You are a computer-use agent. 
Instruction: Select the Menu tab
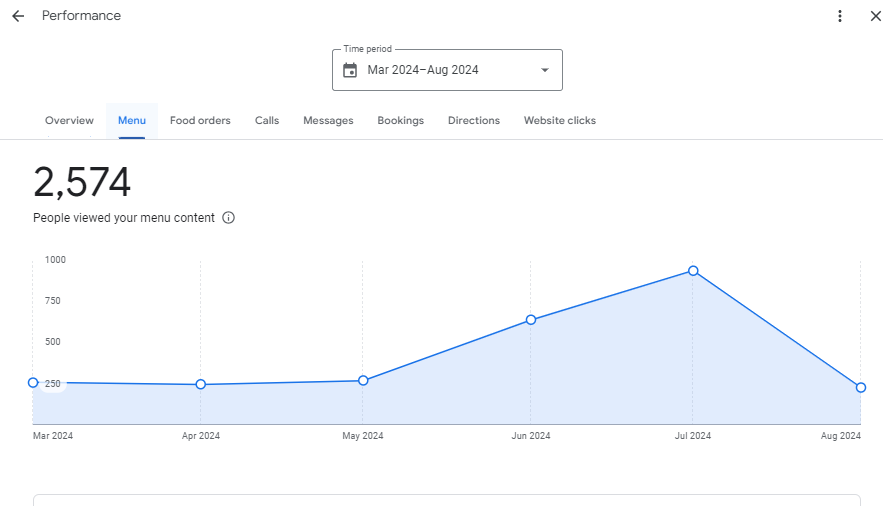pos(132,121)
